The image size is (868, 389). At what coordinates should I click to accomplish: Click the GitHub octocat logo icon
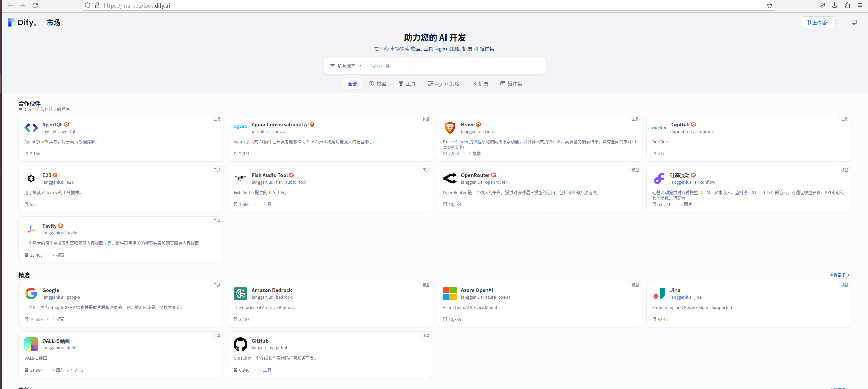[x=240, y=344]
